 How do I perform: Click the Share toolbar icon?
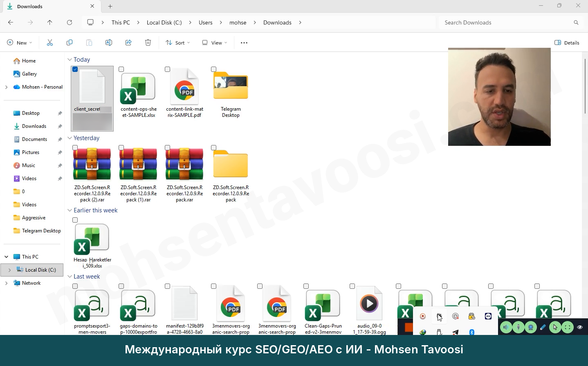click(x=128, y=42)
